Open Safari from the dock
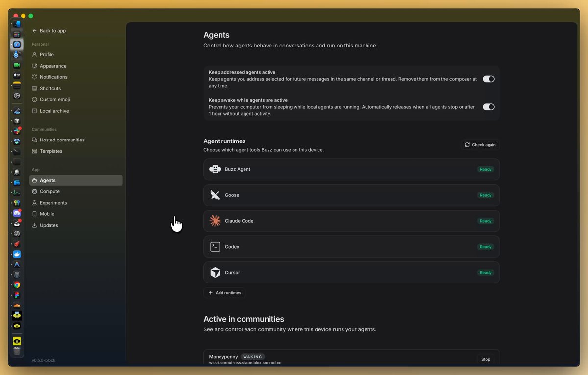The width and height of the screenshot is (588, 375). (17, 45)
